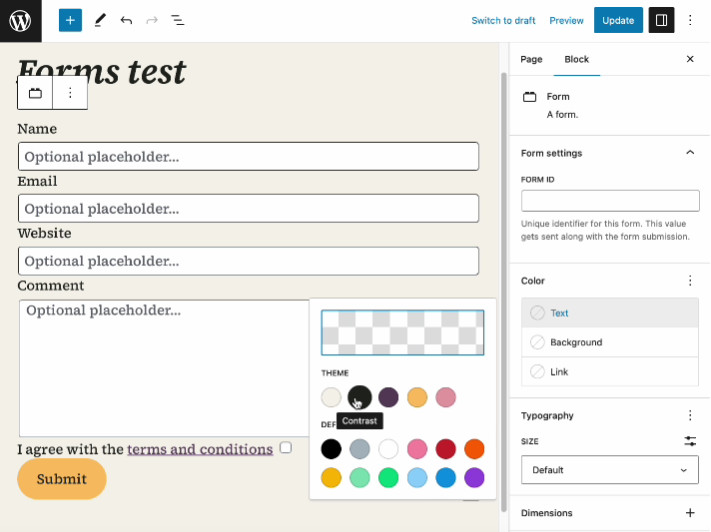Select the Link color option
Screen dimensions: 711x532
[609, 371]
